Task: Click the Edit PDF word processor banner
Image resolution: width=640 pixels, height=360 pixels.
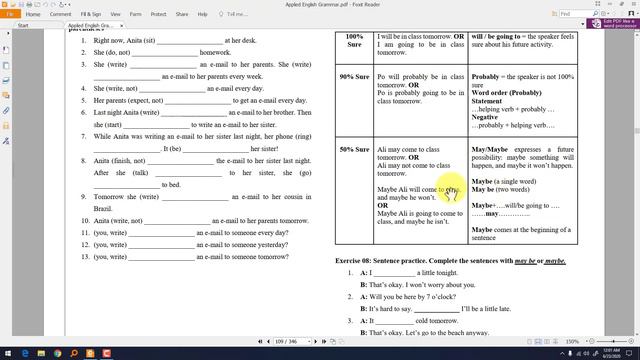Action: tap(613, 24)
